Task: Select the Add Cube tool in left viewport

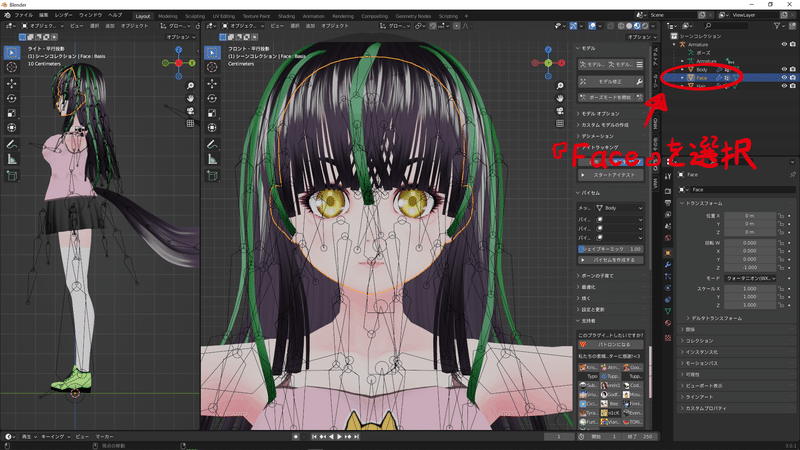Action: coord(12,176)
